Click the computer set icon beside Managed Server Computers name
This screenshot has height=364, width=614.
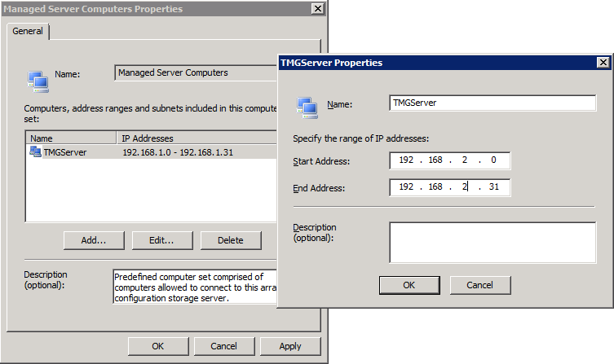(37, 79)
